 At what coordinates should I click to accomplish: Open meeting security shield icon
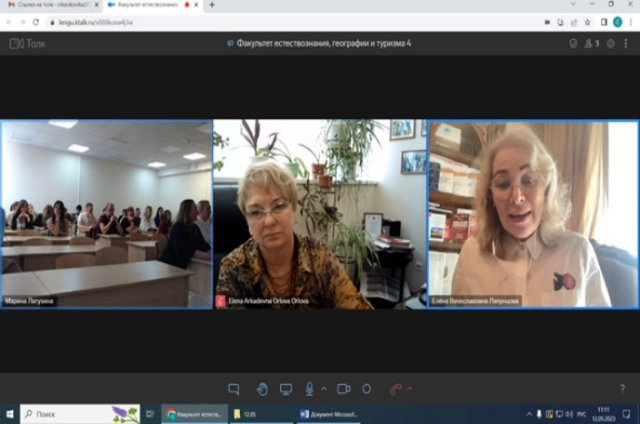click(573, 44)
